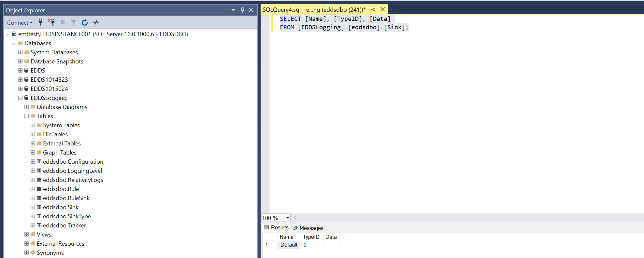The image size is (644, 258).
Task: Collapse the EDDSLogging database node
Action: [20, 98]
